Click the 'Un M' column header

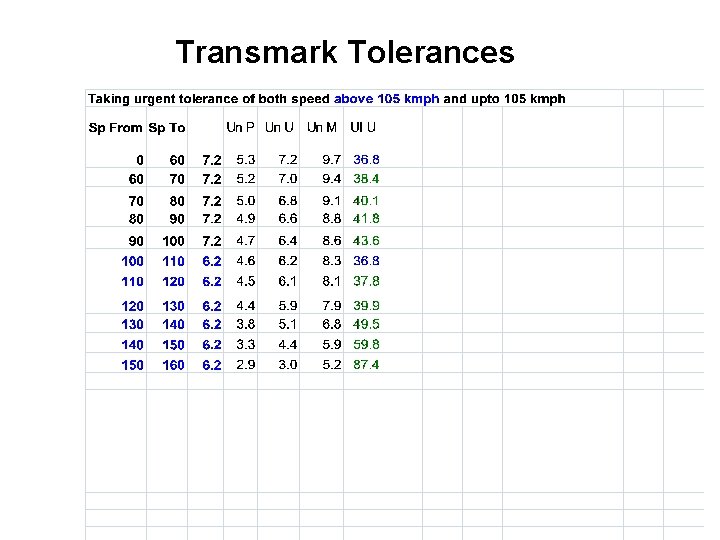(321, 127)
